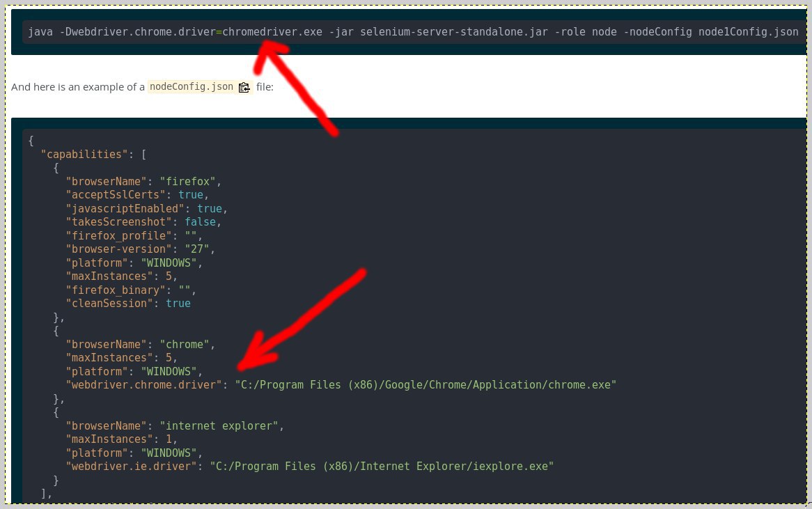Click the "And here is an example" sentence

point(142,87)
